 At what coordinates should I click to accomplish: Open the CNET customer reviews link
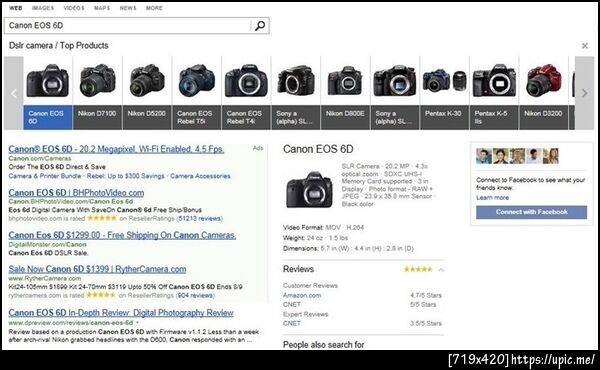pos(292,305)
